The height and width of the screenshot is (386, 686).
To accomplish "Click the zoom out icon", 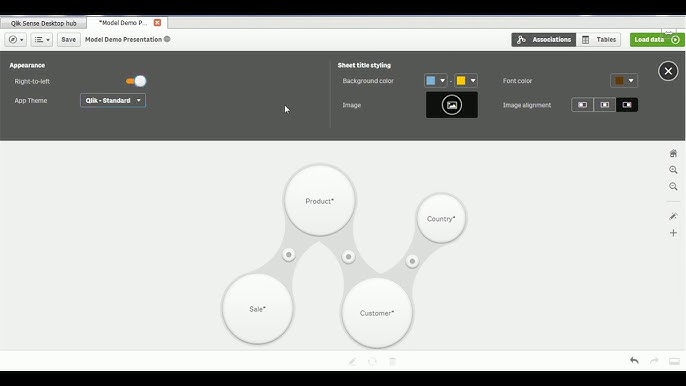I will point(673,186).
